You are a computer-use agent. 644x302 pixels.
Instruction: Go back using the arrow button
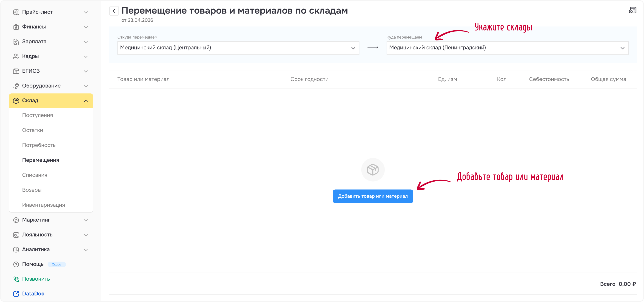click(114, 11)
